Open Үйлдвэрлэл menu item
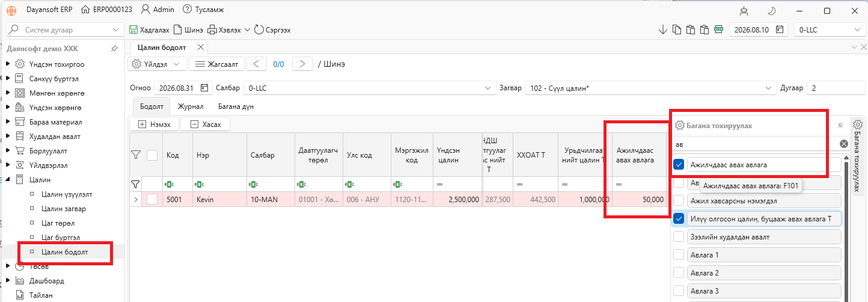Image resolution: width=868 pixels, height=302 pixels. tap(48, 165)
